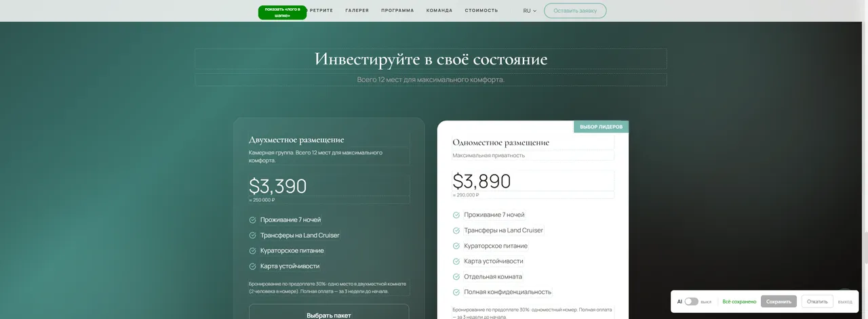Click checkmark icon beside left card 'Карта устойчивости'
868x319 pixels.
click(x=252, y=266)
